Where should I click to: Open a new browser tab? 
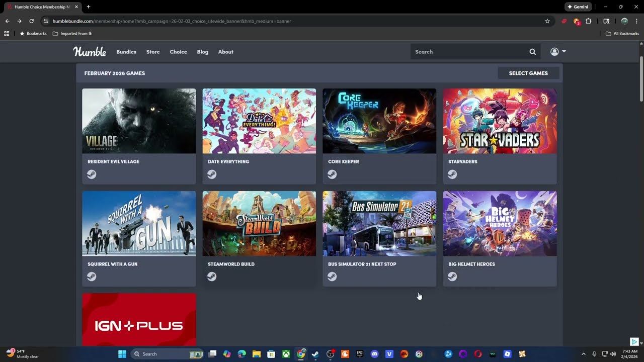(89, 7)
